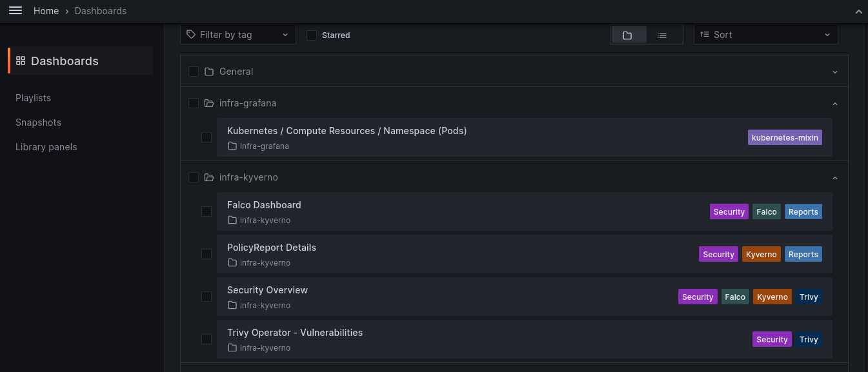Click the kubernetes-mixin tag
This screenshot has width=868, height=372.
[785, 137]
